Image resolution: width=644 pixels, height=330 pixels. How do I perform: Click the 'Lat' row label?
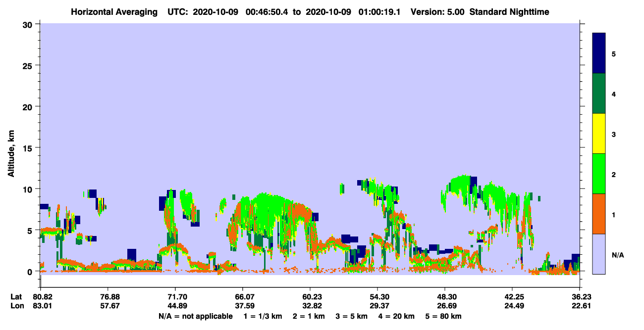[16, 297]
